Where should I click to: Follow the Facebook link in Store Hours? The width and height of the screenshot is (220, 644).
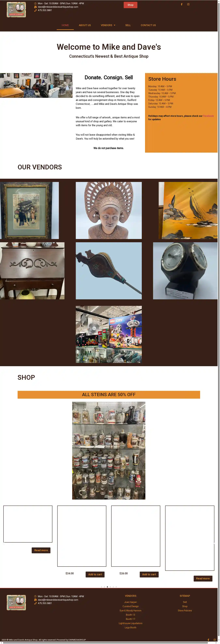click(208, 116)
